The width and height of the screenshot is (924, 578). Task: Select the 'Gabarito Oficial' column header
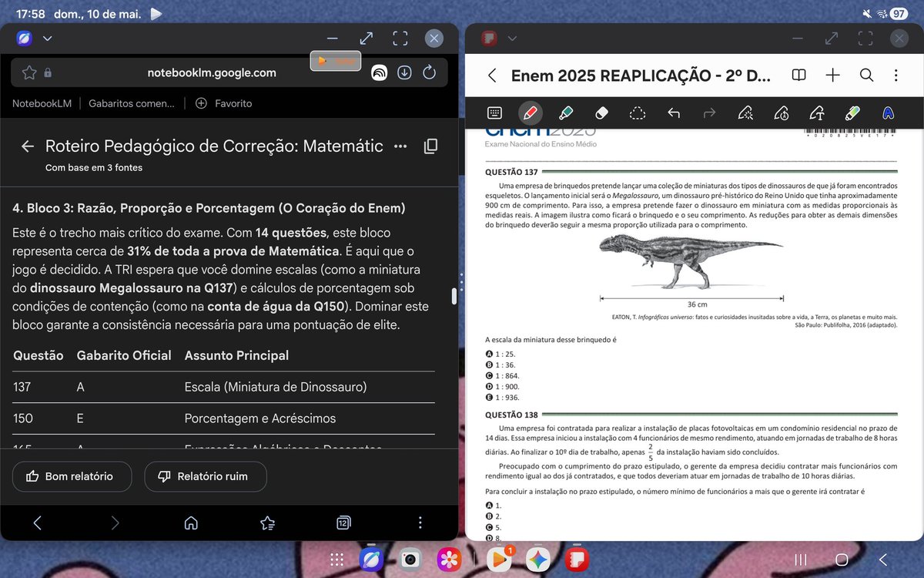pos(124,355)
